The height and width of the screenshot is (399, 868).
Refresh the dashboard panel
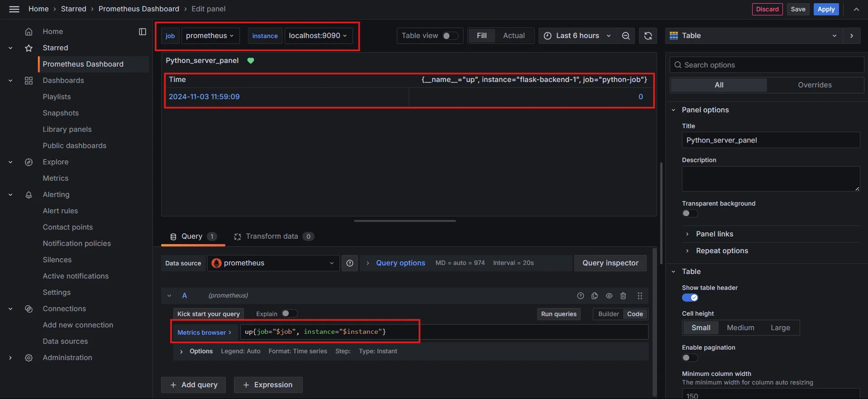pyautogui.click(x=648, y=36)
